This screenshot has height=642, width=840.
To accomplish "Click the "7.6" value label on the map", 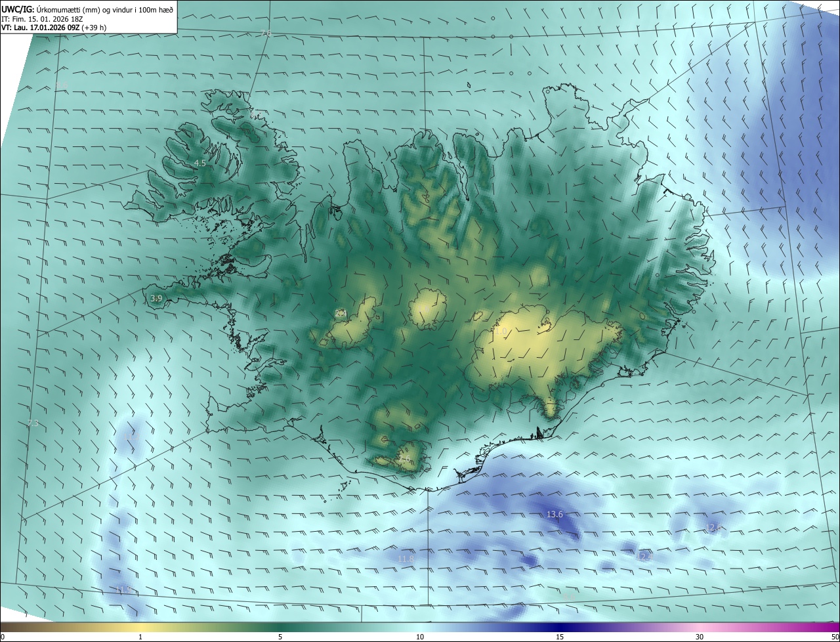I will 266,33.
